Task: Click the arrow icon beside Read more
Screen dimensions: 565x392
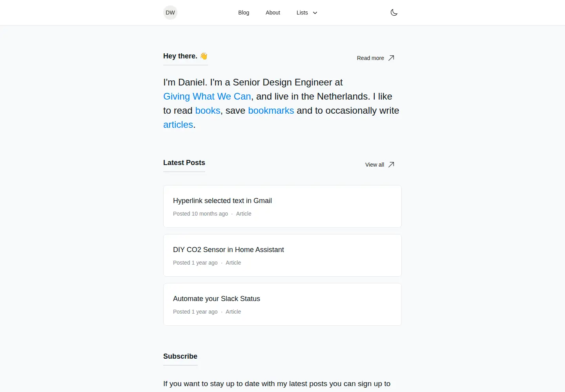Action: click(391, 58)
